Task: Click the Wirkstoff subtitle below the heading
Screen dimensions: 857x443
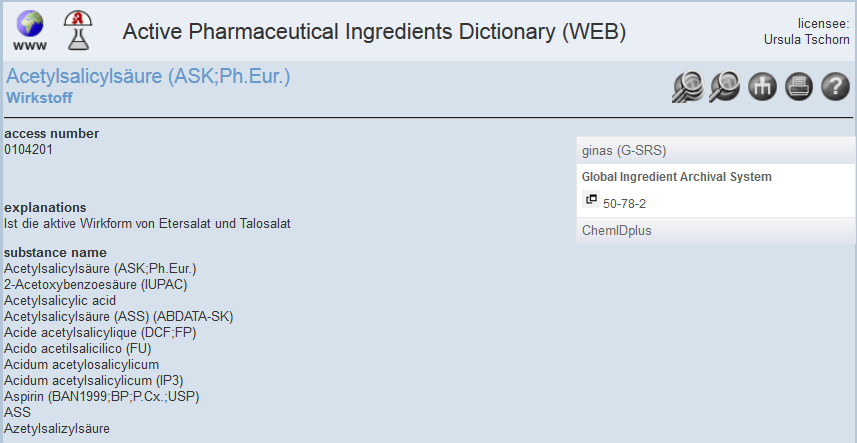Action: [x=39, y=98]
